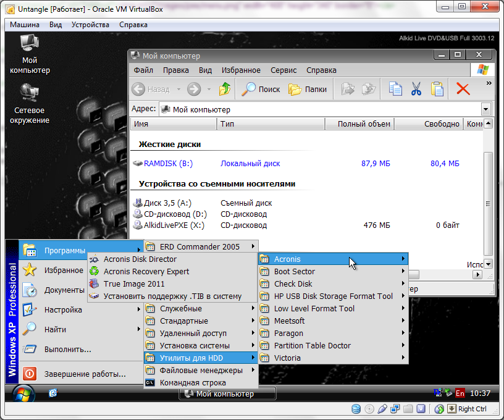Viewport: 504px width, 420px height.
Task: Open the address bar dropdown
Action: pos(486,109)
